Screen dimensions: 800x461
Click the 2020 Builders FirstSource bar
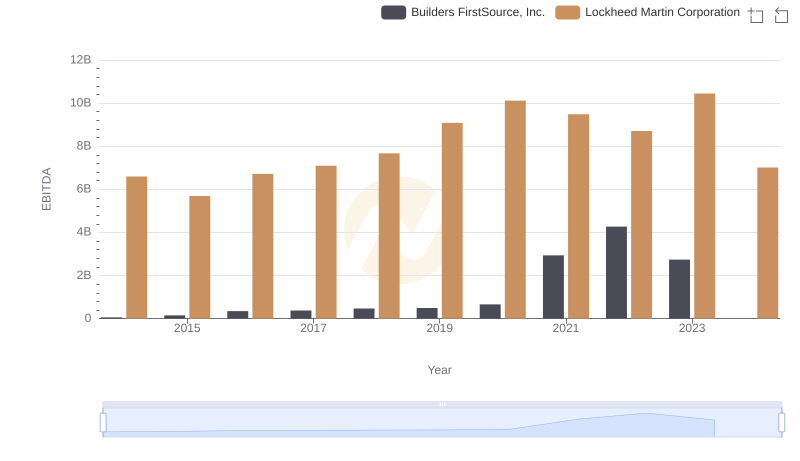tap(490, 312)
